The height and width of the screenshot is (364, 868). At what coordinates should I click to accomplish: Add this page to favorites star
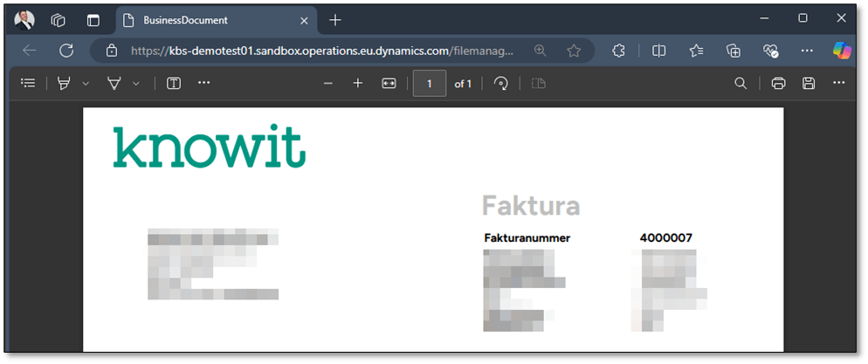(574, 51)
